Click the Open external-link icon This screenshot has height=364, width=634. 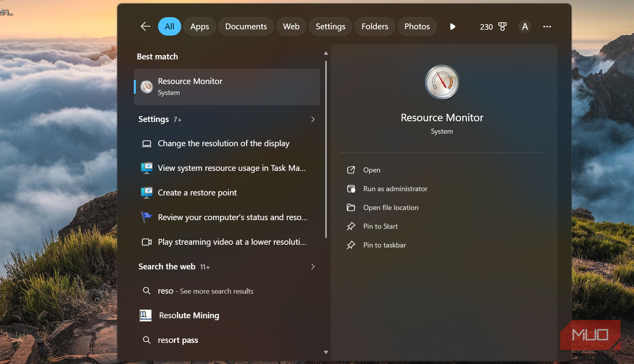(351, 170)
